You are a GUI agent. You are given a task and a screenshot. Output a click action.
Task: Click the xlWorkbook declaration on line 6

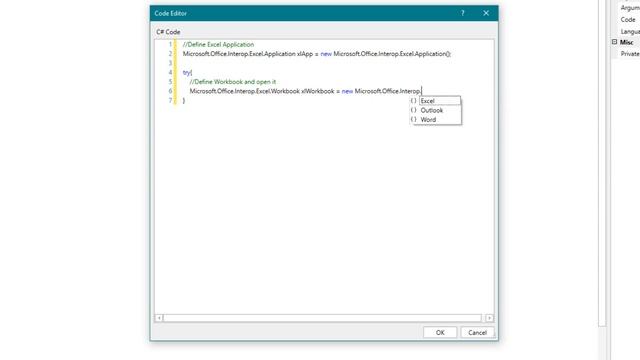pos(305,91)
